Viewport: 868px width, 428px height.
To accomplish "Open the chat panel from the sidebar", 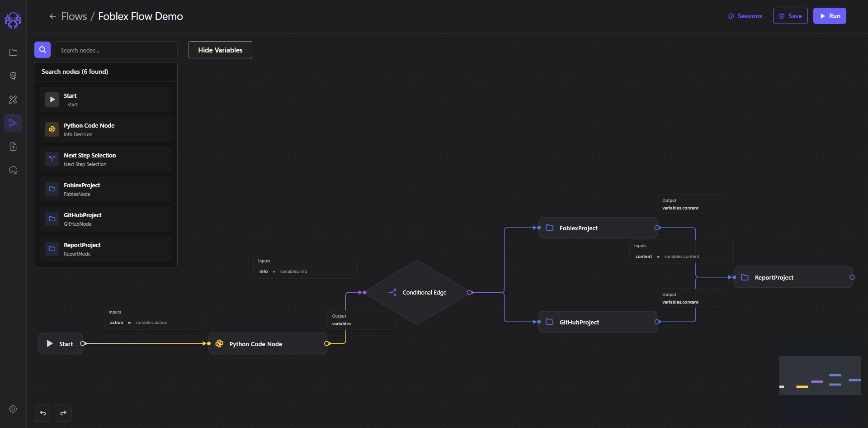I will (x=13, y=170).
